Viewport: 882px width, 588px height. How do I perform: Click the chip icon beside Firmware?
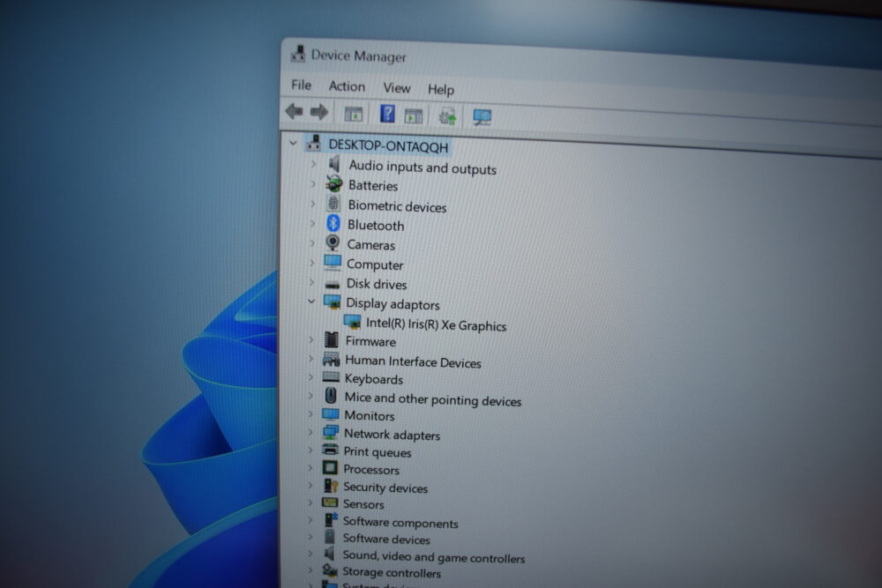pos(332,339)
